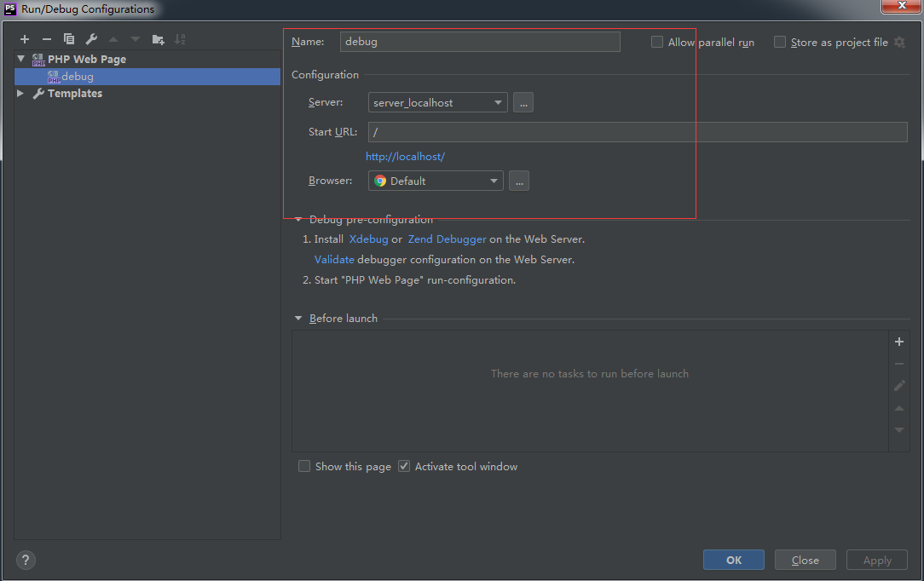Check Store as project file
The height and width of the screenshot is (581, 924).
coord(780,42)
